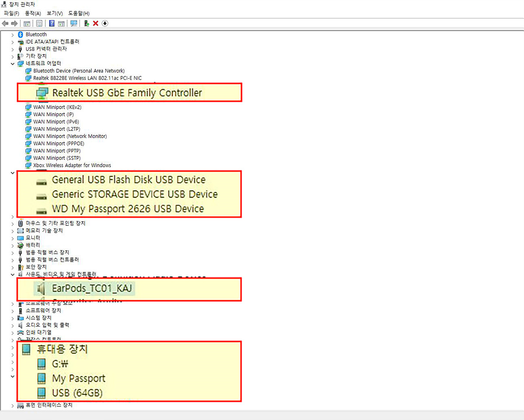Click the 마우스 및 기타 포인팅 장치 mouse icon

(20, 223)
